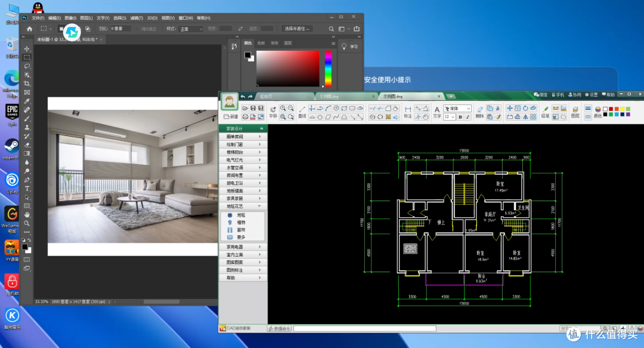
Task: Select the Crop tool in Photoshop
Action: click(27, 84)
